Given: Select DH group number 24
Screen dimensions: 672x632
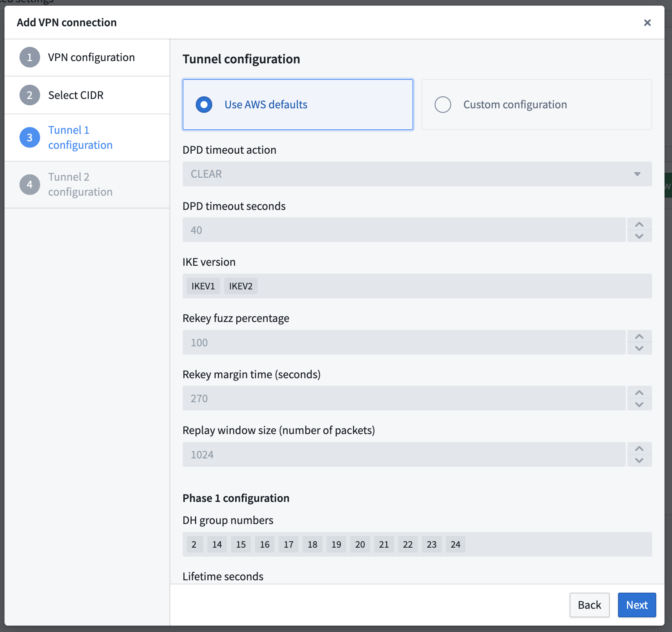Looking at the screenshot, I should [455, 544].
